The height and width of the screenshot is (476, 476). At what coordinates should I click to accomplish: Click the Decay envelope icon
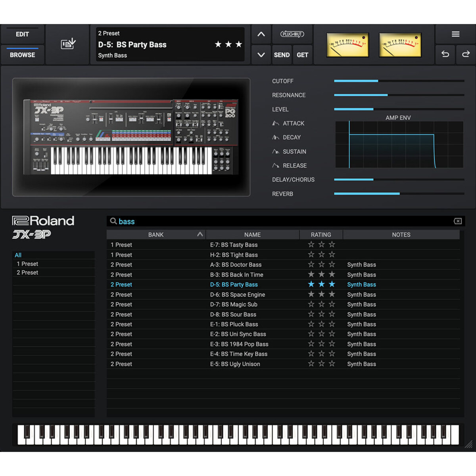[x=276, y=137]
